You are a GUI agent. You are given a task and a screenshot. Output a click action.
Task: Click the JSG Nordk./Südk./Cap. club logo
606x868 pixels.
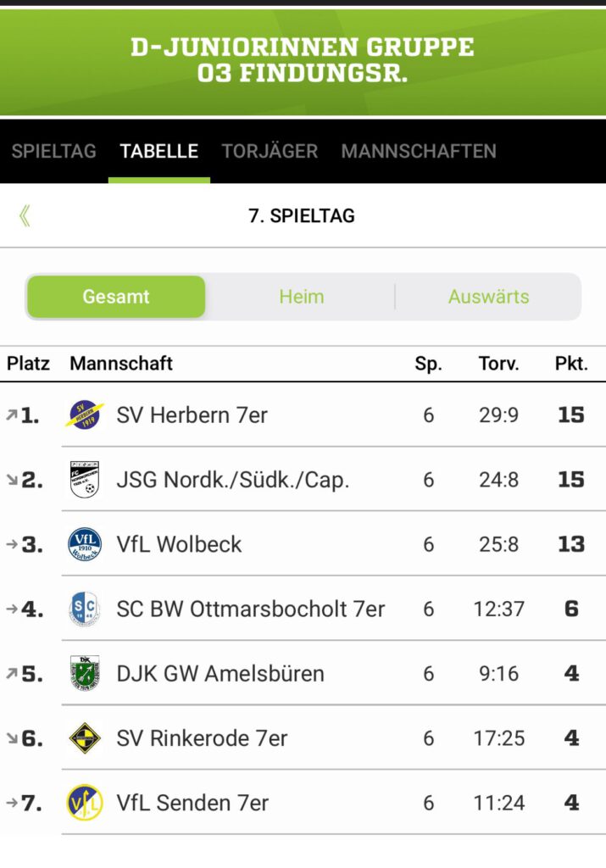coord(85,480)
